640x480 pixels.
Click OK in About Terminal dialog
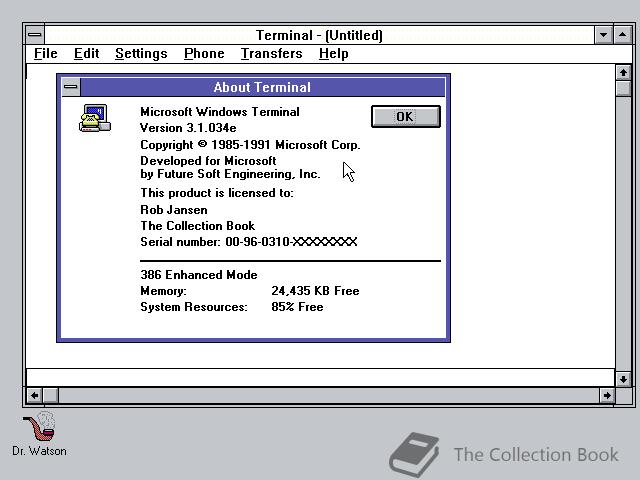[x=406, y=117]
